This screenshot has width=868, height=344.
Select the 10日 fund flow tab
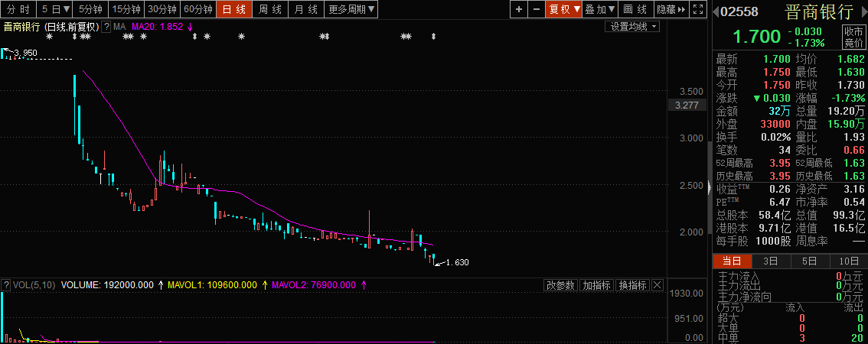click(848, 261)
